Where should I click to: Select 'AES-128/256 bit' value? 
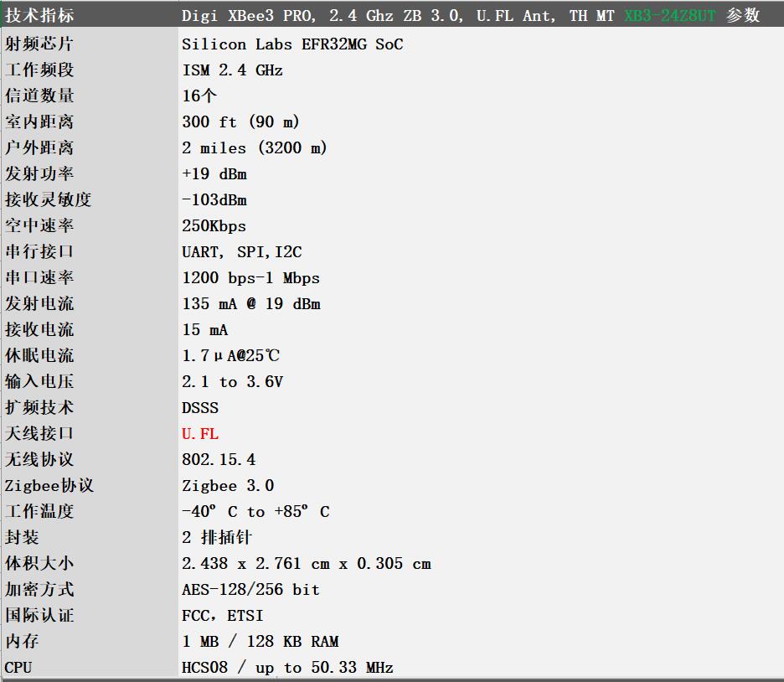251,590
